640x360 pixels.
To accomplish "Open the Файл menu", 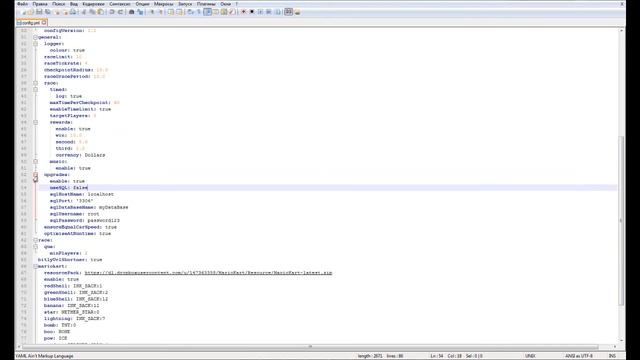I will (22, 4).
